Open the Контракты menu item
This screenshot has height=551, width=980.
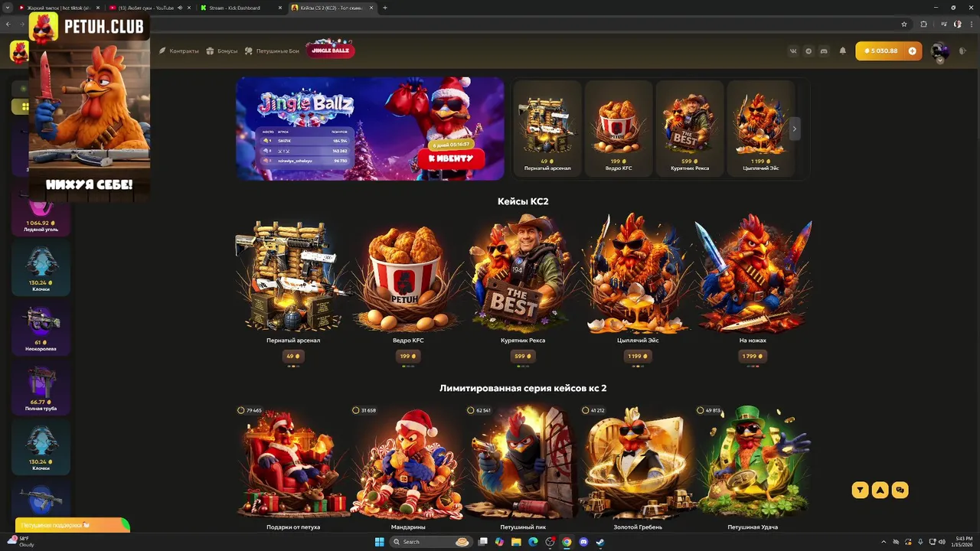point(179,51)
